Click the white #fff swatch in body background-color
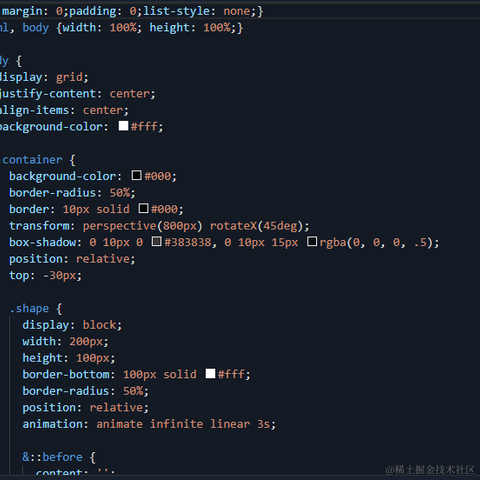The image size is (480, 480). click(123, 126)
